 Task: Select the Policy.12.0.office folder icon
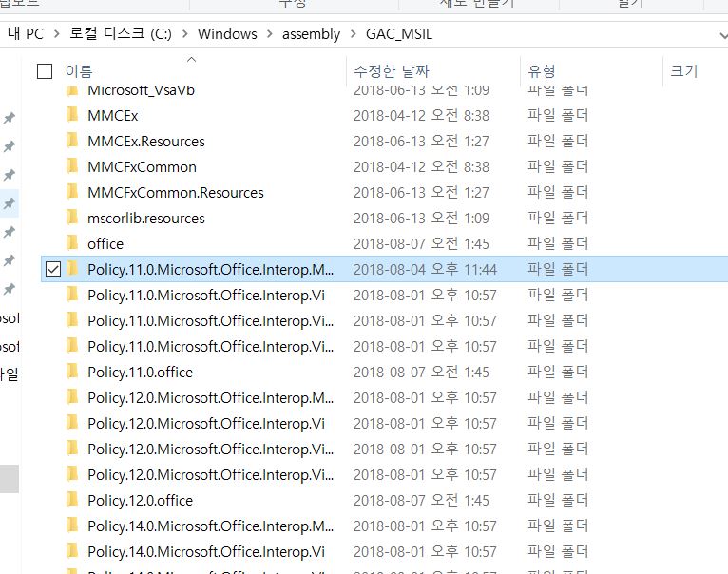[72, 500]
